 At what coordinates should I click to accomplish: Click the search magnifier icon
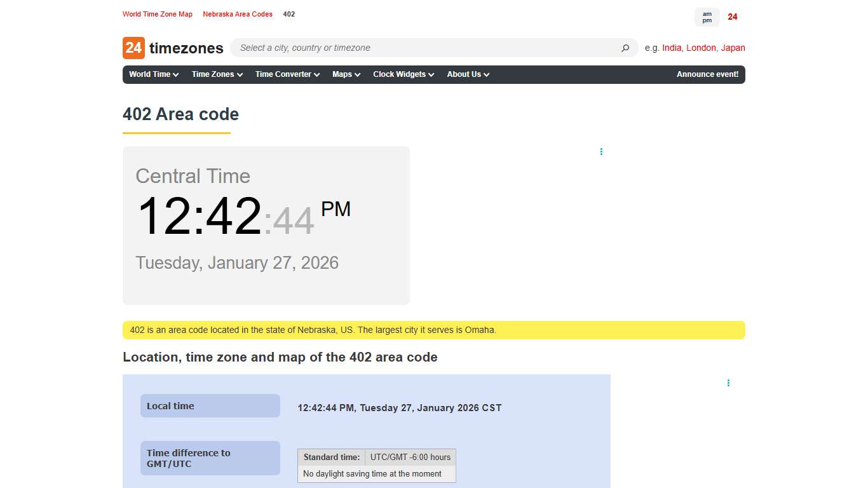click(625, 48)
